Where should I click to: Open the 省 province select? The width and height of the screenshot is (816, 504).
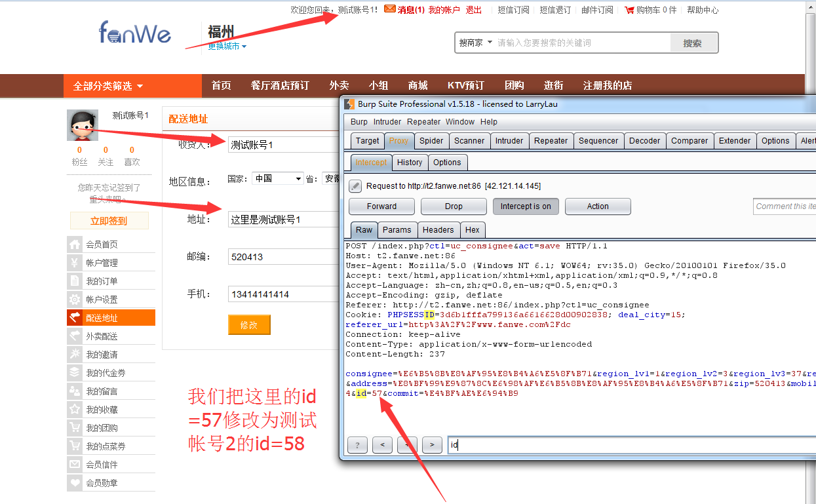pyautogui.click(x=331, y=178)
